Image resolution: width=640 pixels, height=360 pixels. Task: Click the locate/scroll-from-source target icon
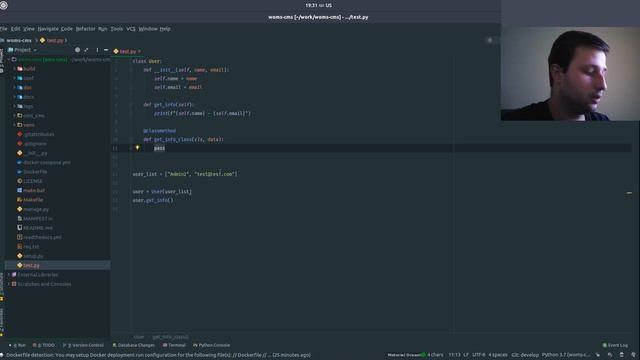pyautogui.click(x=77, y=50)
